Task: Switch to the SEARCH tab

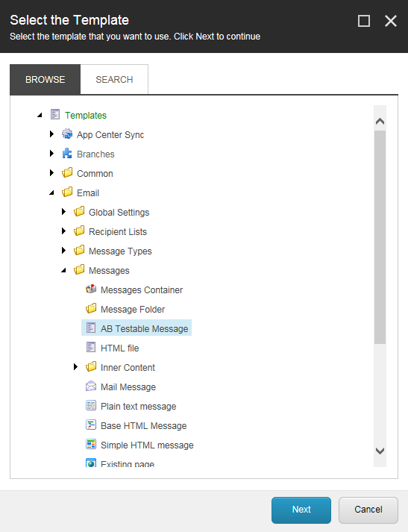Action: [114, 79]
